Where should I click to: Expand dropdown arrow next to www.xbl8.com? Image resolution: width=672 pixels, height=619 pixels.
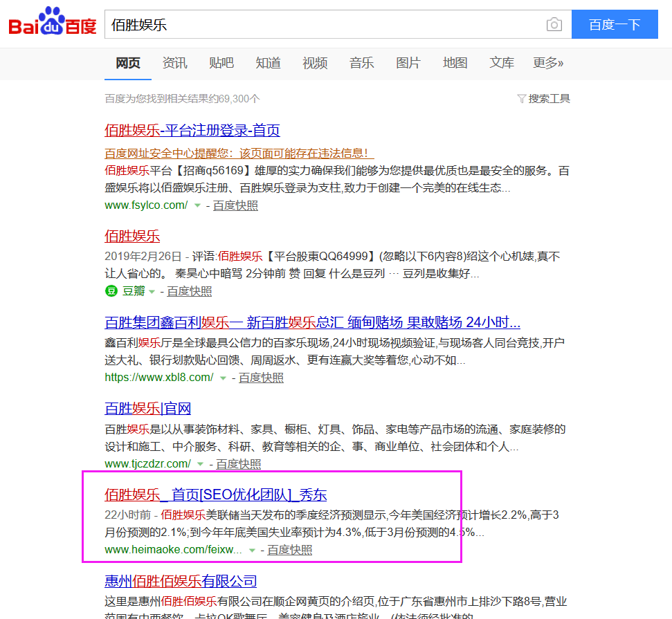point(223,378)
